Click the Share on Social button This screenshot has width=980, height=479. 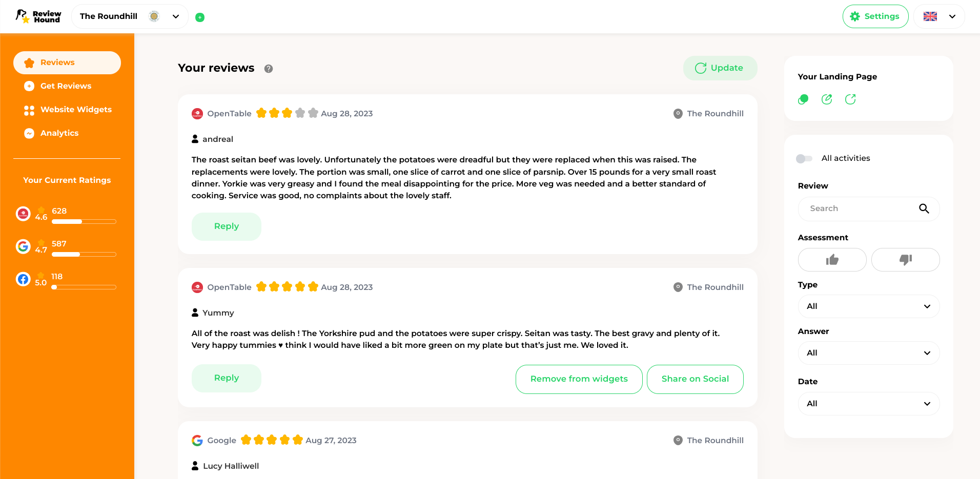695,379
